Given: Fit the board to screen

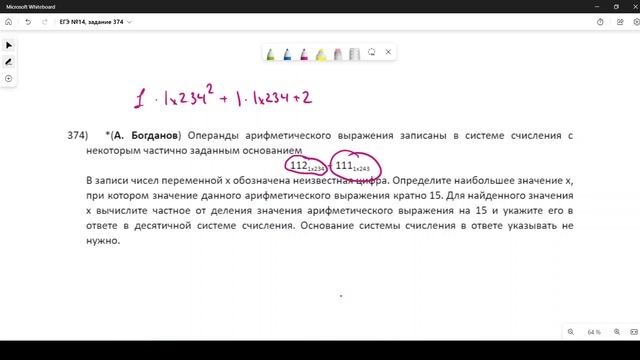Looking at the screenshot, I should pos(634,332).
